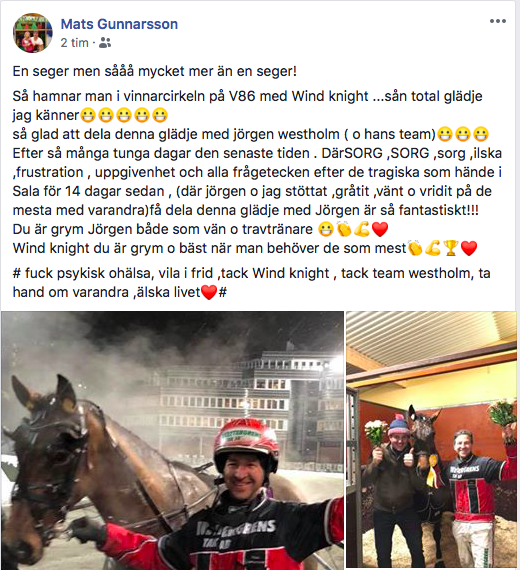Click the first grinning emoji after 'känner'
This screenshot has width=520, height=570.
[x=88, y=116]
